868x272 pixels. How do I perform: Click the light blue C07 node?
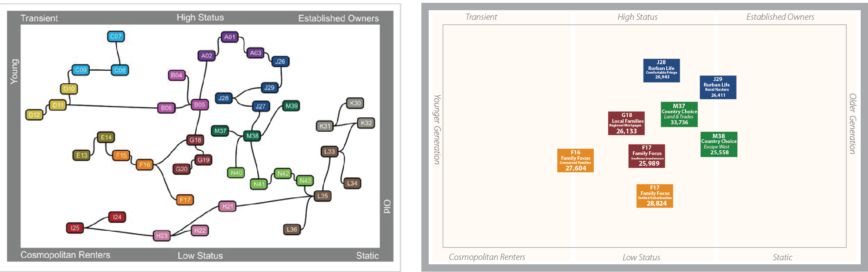click(116, 37)
